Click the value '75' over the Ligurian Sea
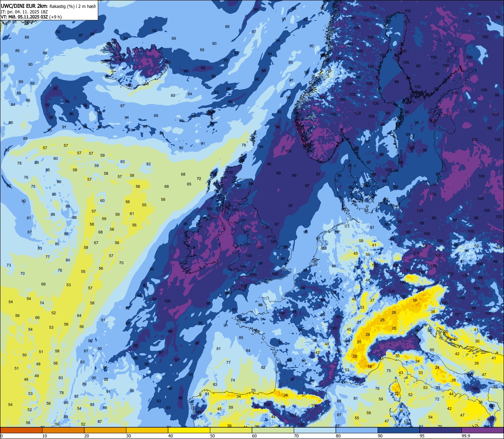 coord(389,370)
